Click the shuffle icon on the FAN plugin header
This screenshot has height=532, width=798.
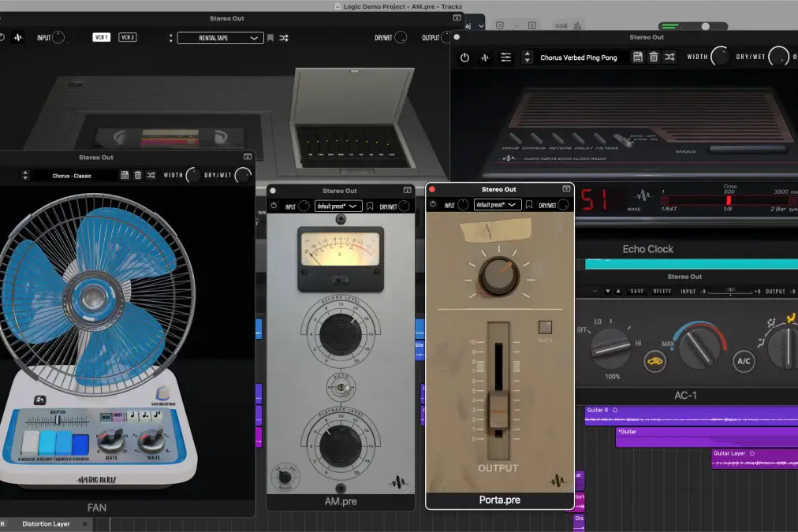point(151,175)
